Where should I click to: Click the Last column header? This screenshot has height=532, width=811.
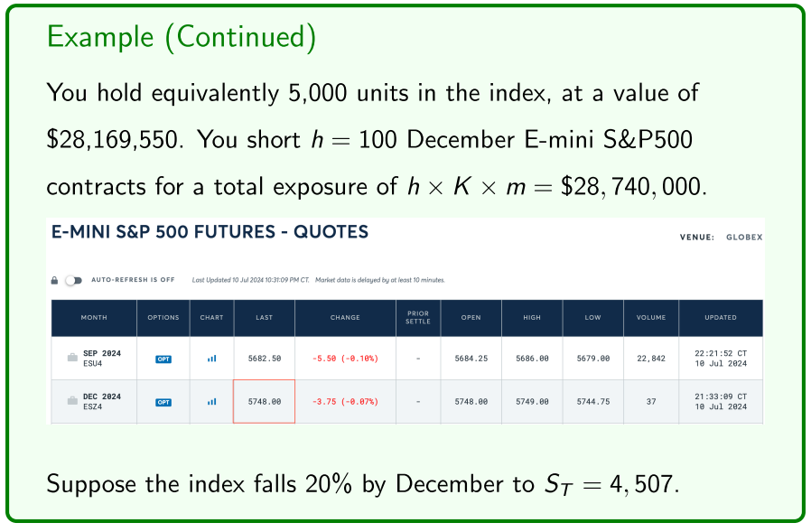pos(264,318)
